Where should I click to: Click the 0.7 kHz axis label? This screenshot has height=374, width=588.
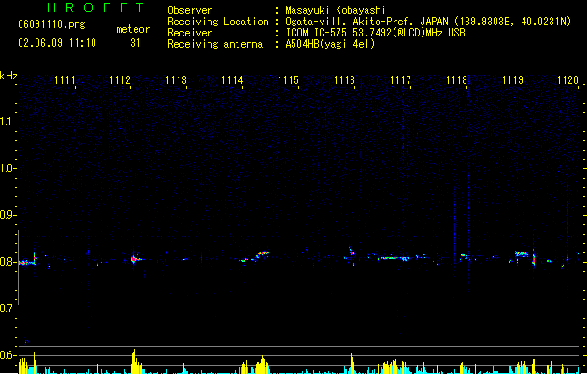pyautogui.click(x=7, y=309)
